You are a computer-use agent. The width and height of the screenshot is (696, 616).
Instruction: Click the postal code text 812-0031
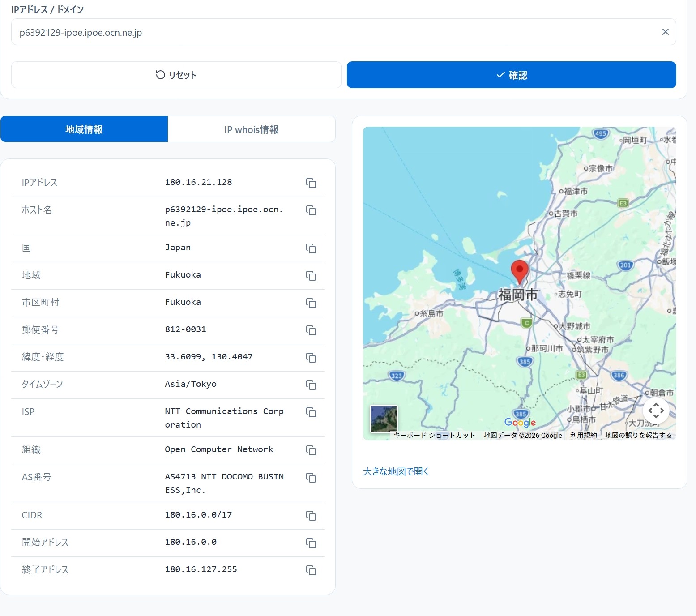[x=186, y=329]
